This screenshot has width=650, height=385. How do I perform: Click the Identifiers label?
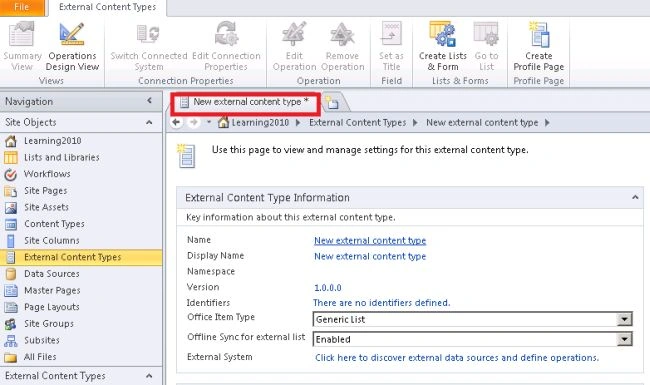pyautogui.click(x=208, y=303)
